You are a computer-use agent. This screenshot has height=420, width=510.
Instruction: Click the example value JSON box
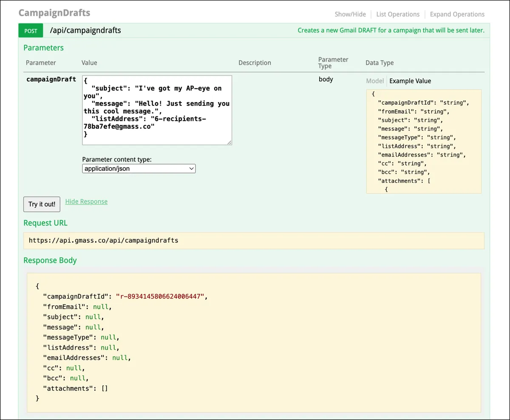[x=424, y=142]
